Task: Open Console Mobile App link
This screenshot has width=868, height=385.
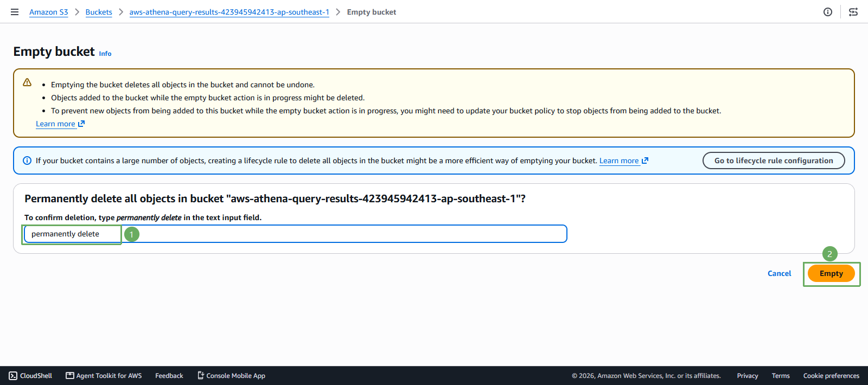Action: (231, 376)
